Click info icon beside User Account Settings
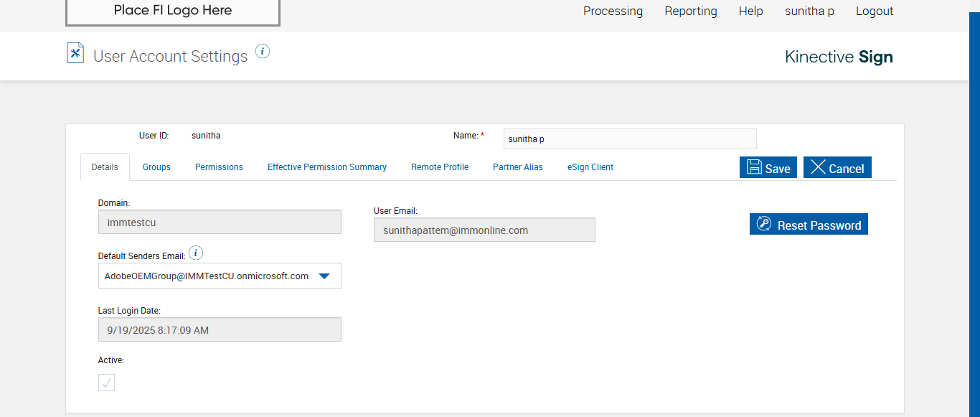This screenshot has height=417, width=980. 263,51
